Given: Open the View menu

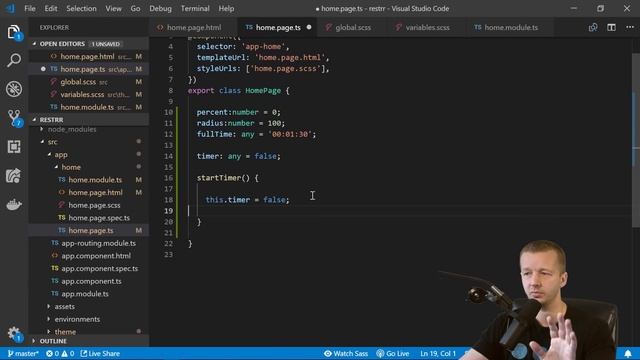Looking at the screenshot, I should click(x=113, y=9).
